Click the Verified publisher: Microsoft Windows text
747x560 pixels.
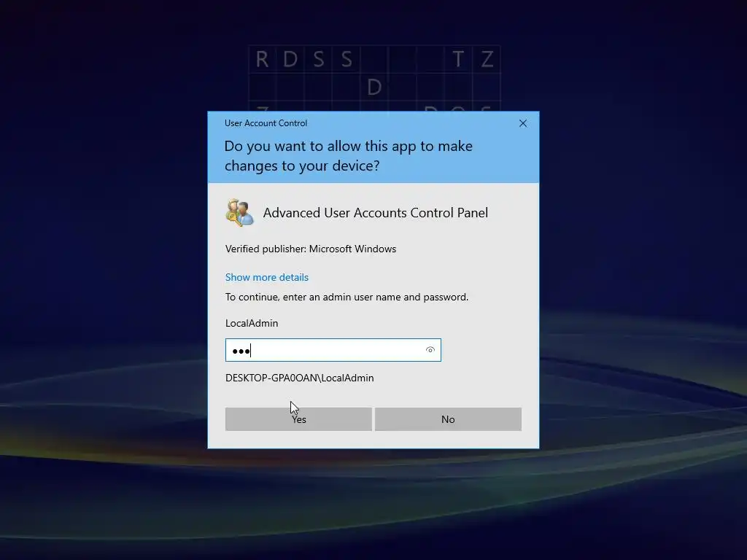tap(311, 249)
